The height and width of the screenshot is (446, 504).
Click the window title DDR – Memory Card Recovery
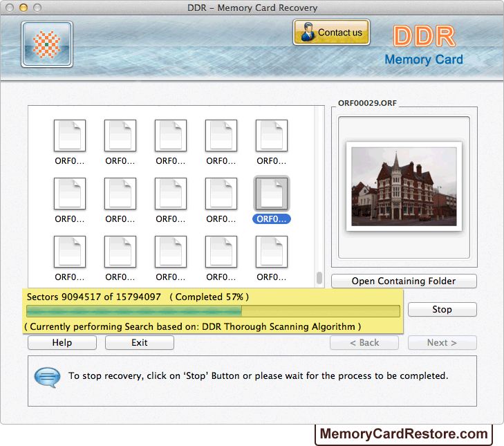point(252,8)
